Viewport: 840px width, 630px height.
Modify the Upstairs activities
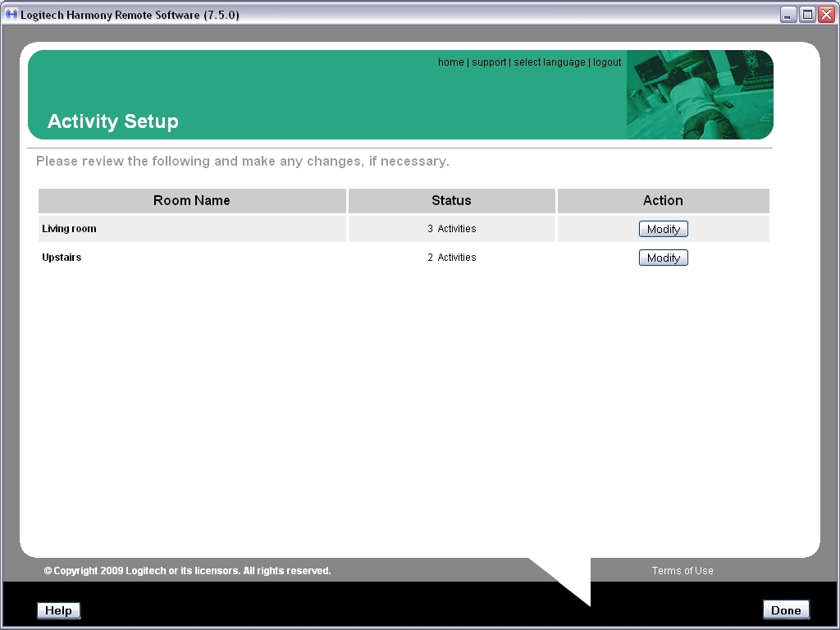(663, 257)
